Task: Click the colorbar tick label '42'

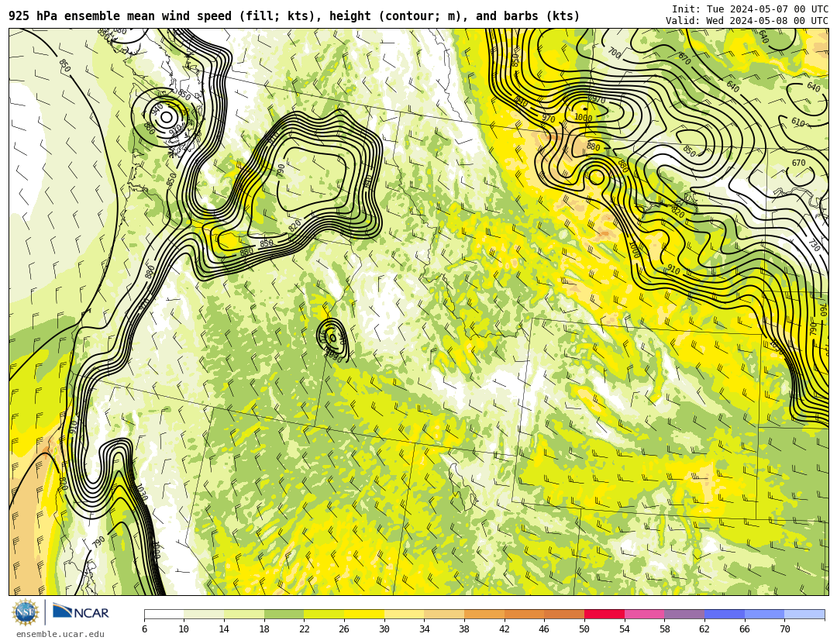Action: (x=504, y=629)
